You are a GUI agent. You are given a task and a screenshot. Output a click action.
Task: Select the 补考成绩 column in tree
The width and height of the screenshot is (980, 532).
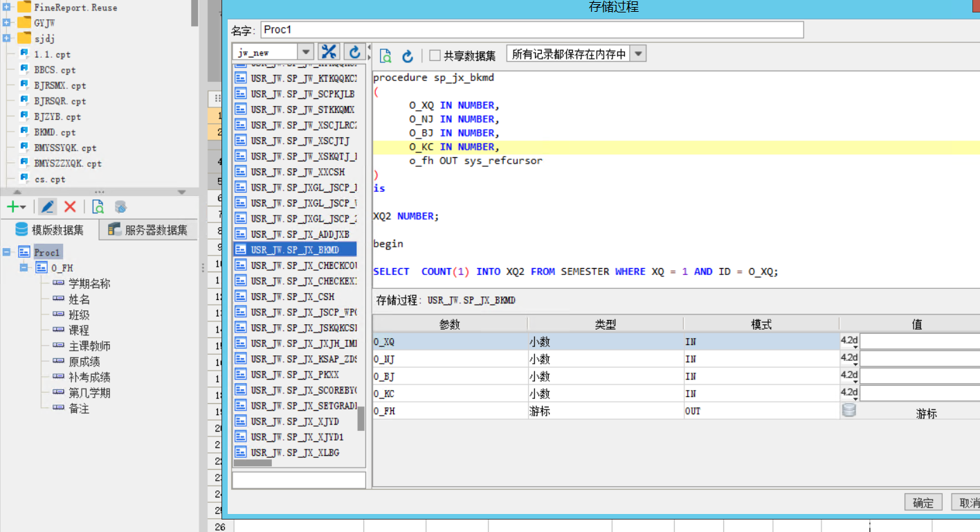pos(89,377)
